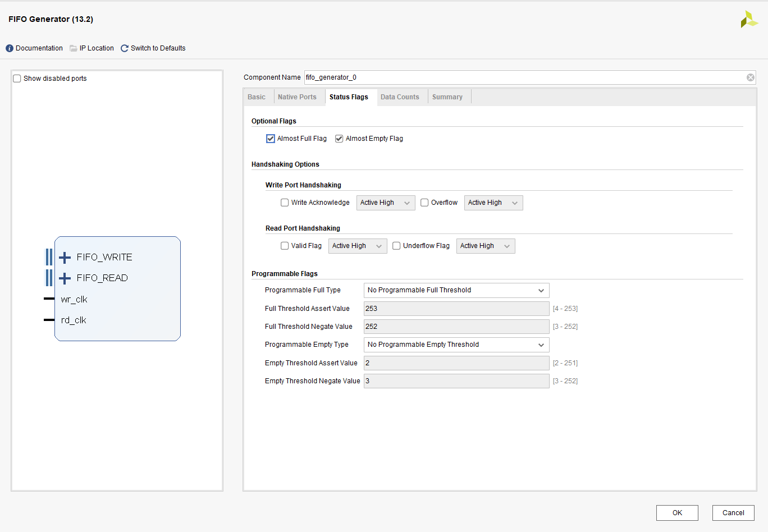
Task: Click the Cancel button
Action: pos(733,513)
